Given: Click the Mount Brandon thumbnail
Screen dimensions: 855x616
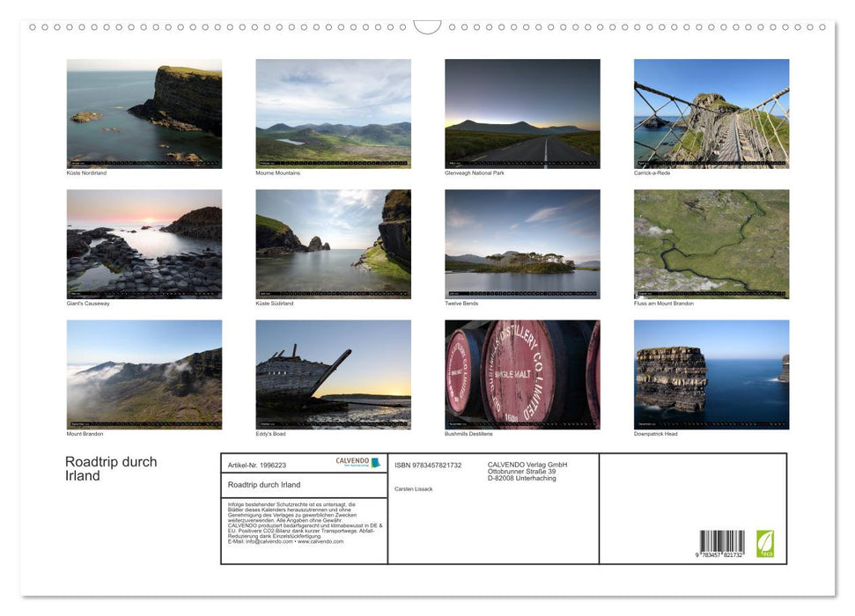Looking at the screenshot, I should tap(144, 373).
